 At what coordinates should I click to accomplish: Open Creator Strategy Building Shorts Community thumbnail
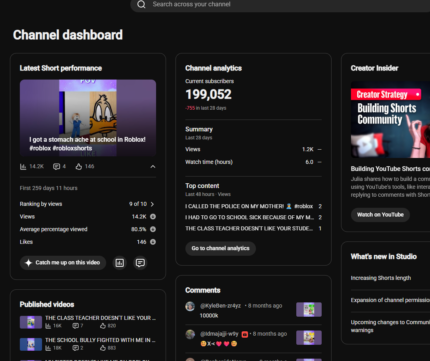(x=390, y=120)
